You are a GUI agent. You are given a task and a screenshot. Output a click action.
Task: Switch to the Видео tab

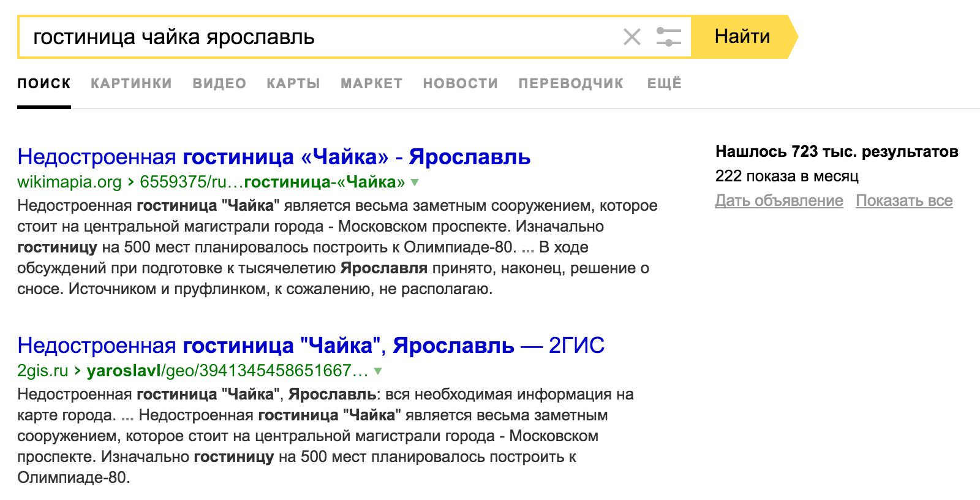click(x=219, y=83)
